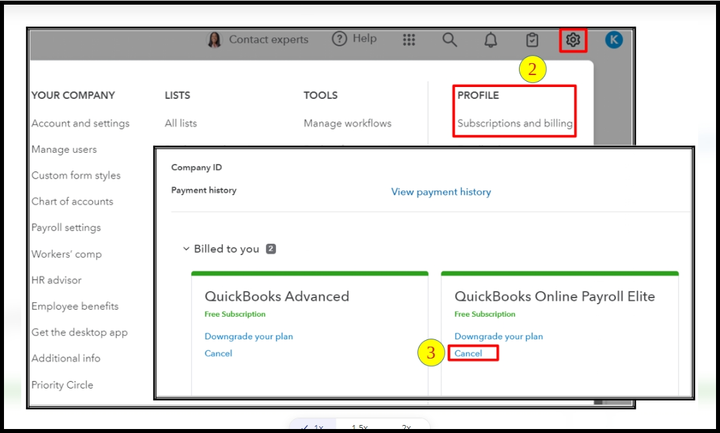The image size is (720, 433).
Task: Open Manage workflows
Action: tap(348, 123)
